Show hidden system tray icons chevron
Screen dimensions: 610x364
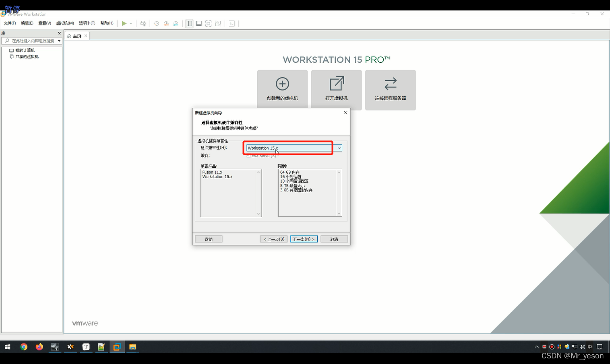[x=536, y=347]
